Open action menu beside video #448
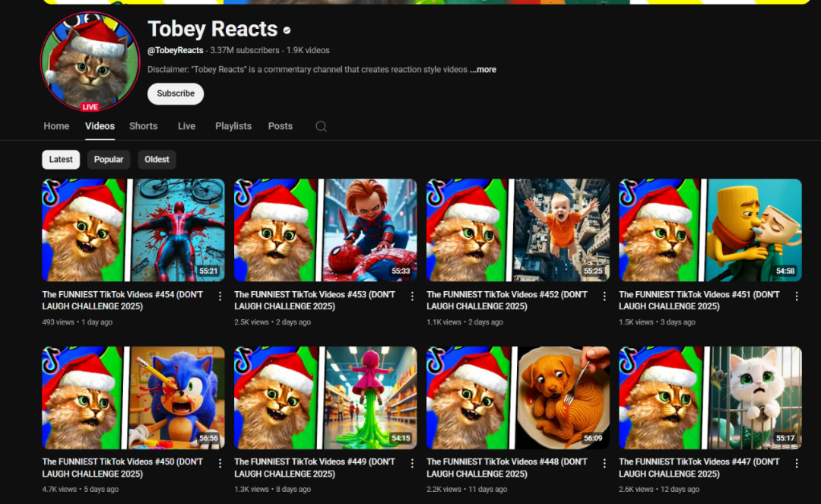Image resolution: width=821 pixels, height=504 pixels. click(x=605, y=463)
